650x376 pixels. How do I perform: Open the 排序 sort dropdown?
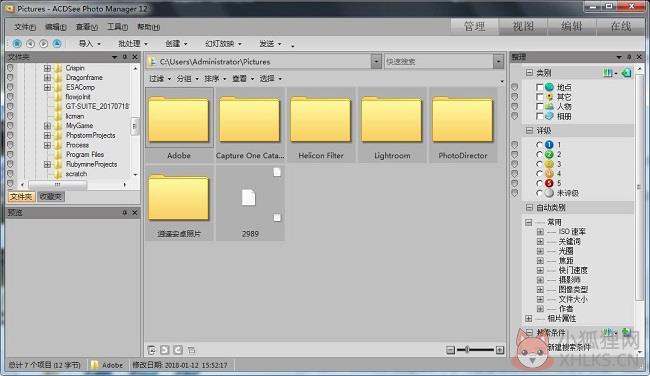coord(215,78)
